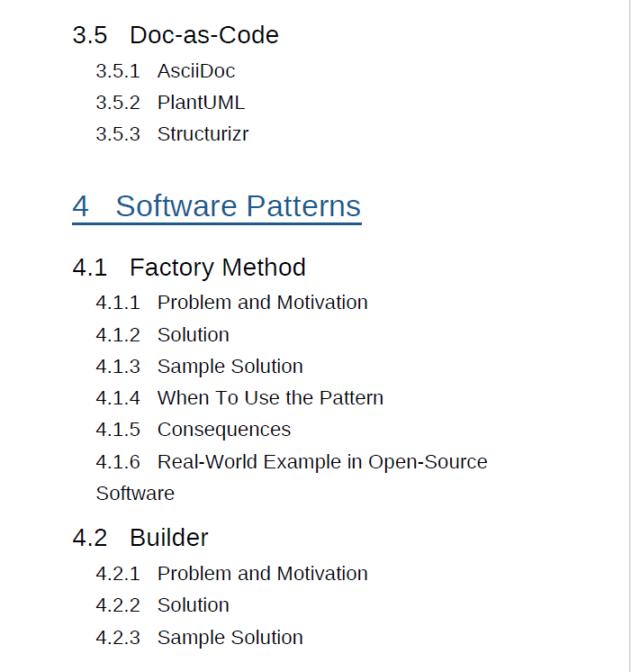This screenshot has width=631, height=672.
Task: Click the wrapped 'Software' line under 4.1.6
Action: pos(135,494)
